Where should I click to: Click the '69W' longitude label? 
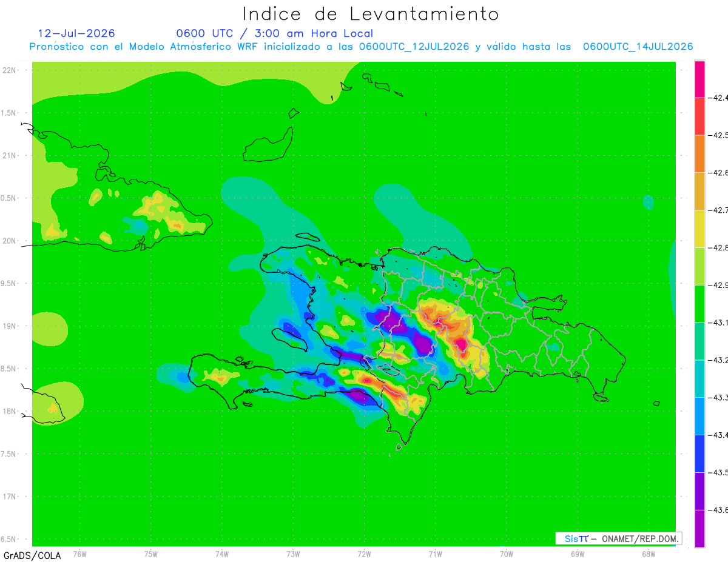tap(578, 554)
